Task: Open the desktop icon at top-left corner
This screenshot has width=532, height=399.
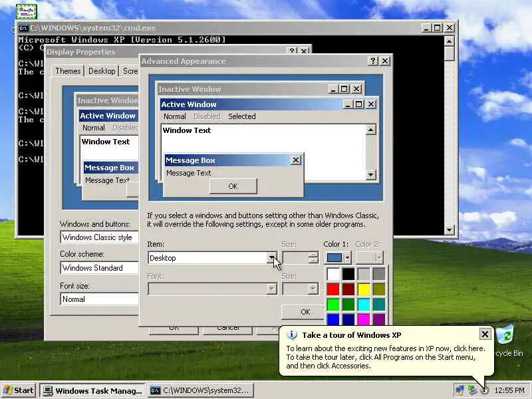Action: click(26, 11)
